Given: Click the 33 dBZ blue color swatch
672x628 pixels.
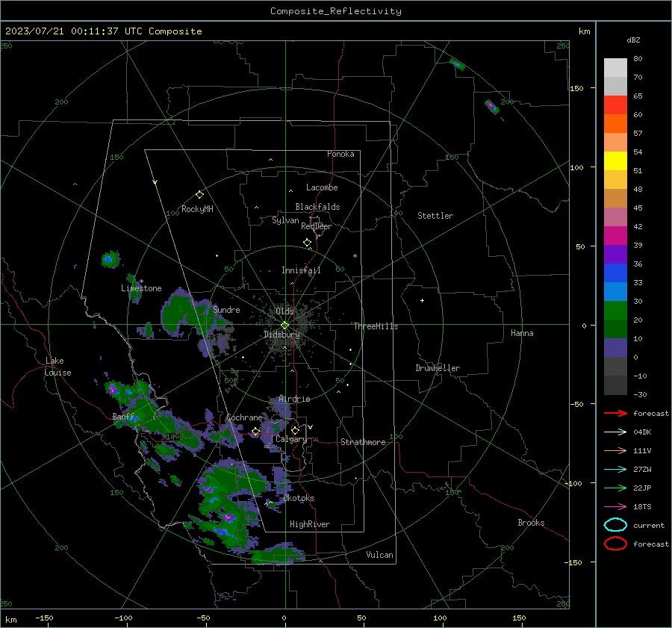Looking at the screenshot, I should pos(615,291).
